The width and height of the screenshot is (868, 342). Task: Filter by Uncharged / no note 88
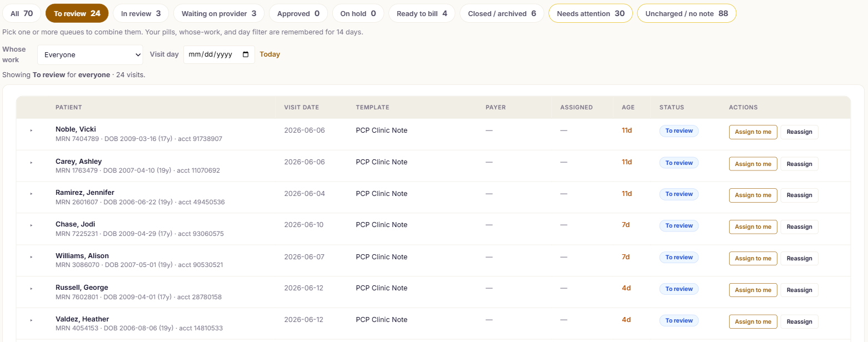(687, 13)
